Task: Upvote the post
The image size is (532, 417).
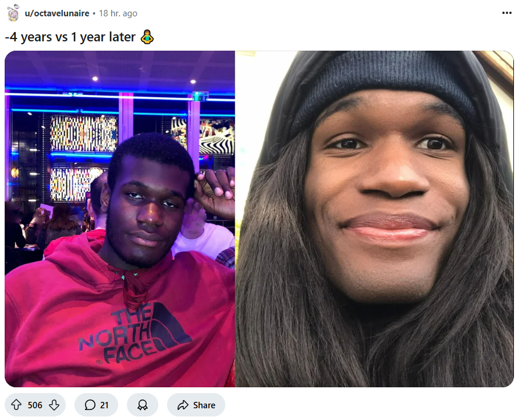Action: tap(16, 405)
